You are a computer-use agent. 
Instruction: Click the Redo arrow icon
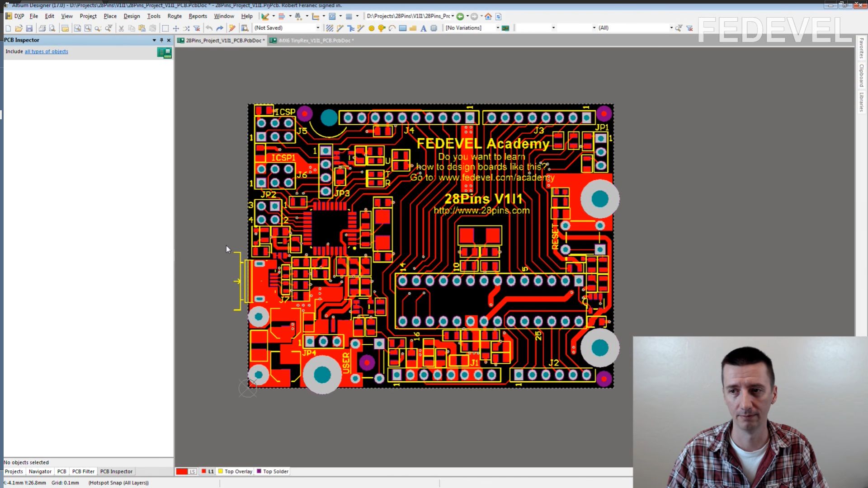tap(220, 28)
